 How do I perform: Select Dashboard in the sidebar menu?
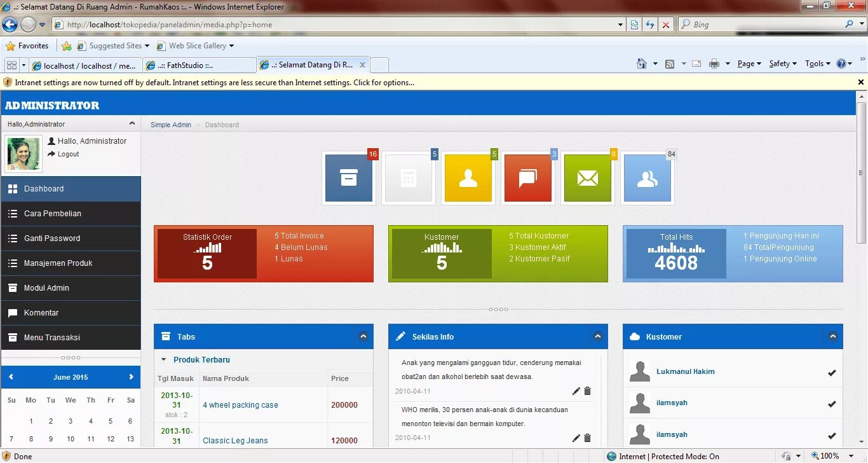tap(71, 189)
